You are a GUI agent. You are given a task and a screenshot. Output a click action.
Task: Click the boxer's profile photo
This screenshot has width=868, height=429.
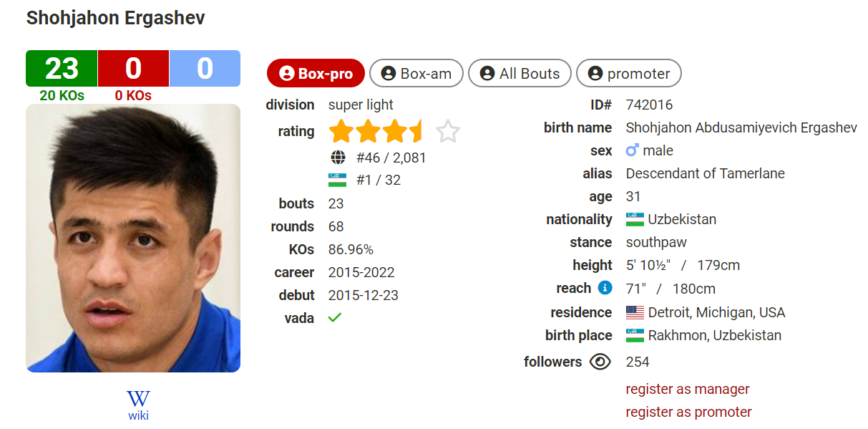133,238
